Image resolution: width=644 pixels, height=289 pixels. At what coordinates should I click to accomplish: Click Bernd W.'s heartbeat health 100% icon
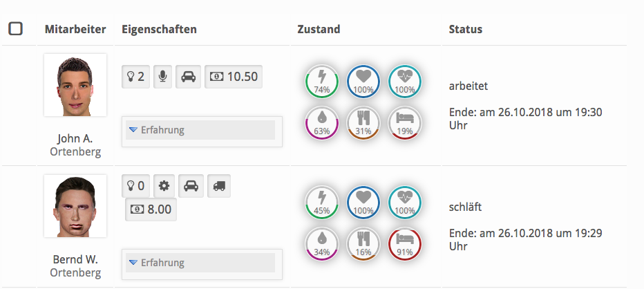click(404, 201)
